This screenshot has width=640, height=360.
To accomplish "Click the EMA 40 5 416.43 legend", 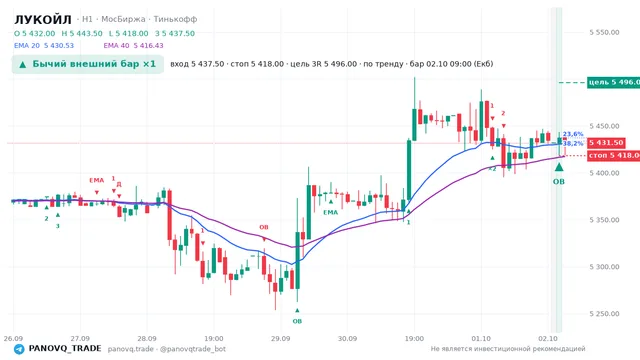I will [x=133, y=46].
